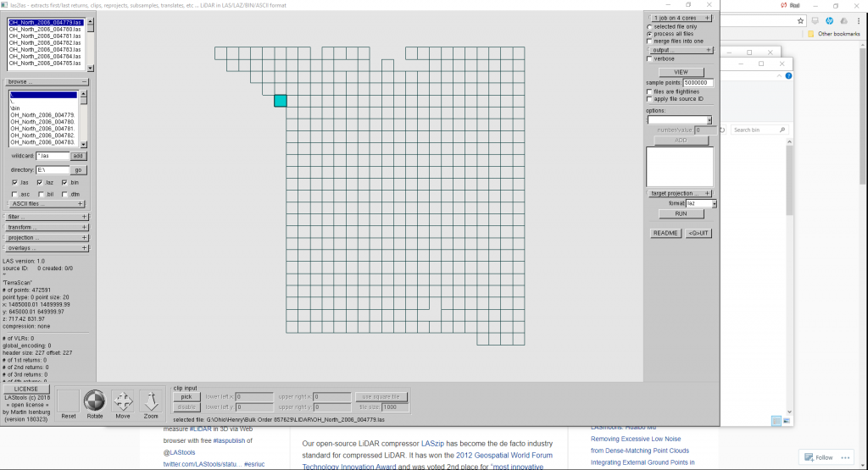
Task: Click the add wildcard button
Action: [78, 156]
